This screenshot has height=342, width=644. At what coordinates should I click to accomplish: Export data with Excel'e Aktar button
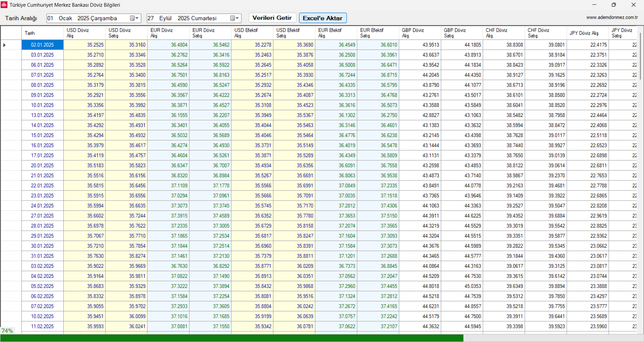tap(323, 18)
